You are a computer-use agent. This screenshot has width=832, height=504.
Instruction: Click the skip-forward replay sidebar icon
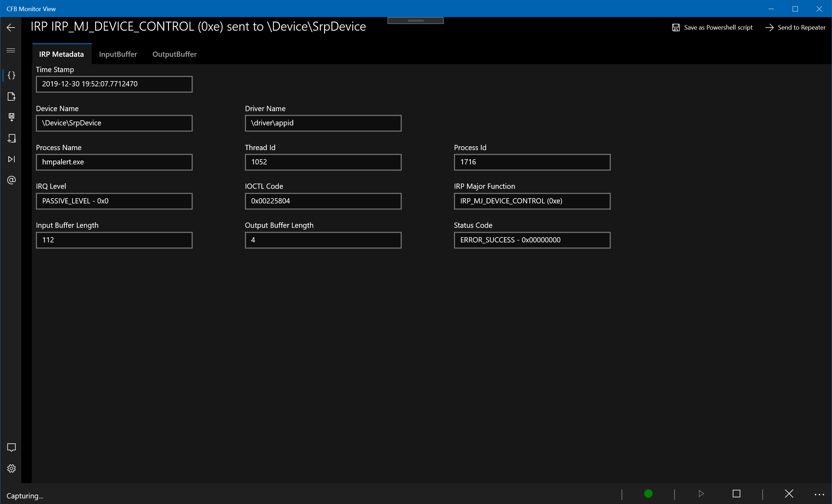[11, 159]
